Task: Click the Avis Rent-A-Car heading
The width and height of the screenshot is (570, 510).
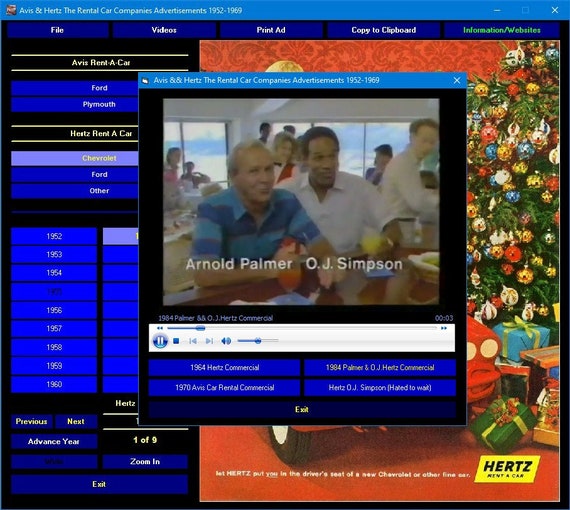Action: point(101,63)
